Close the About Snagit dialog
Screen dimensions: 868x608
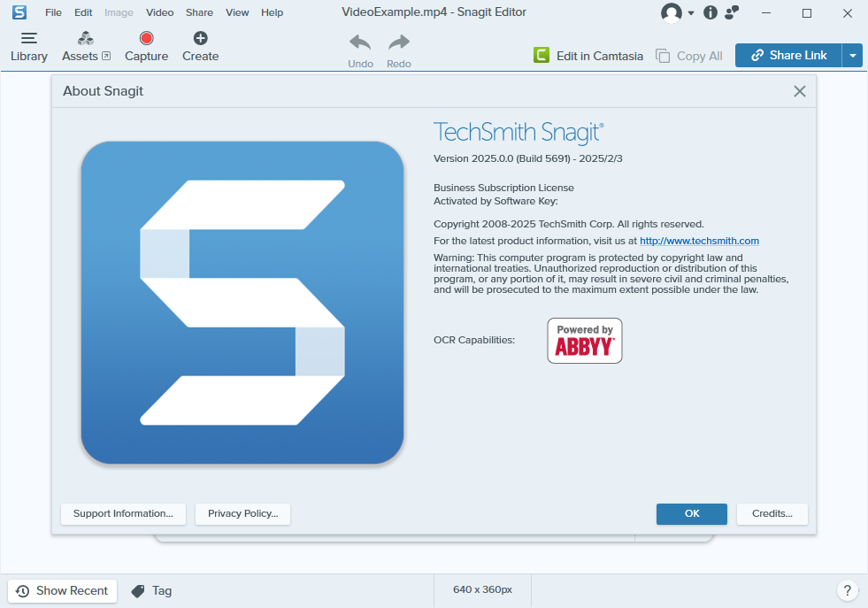pyautogui.click(x=799, y=91)
